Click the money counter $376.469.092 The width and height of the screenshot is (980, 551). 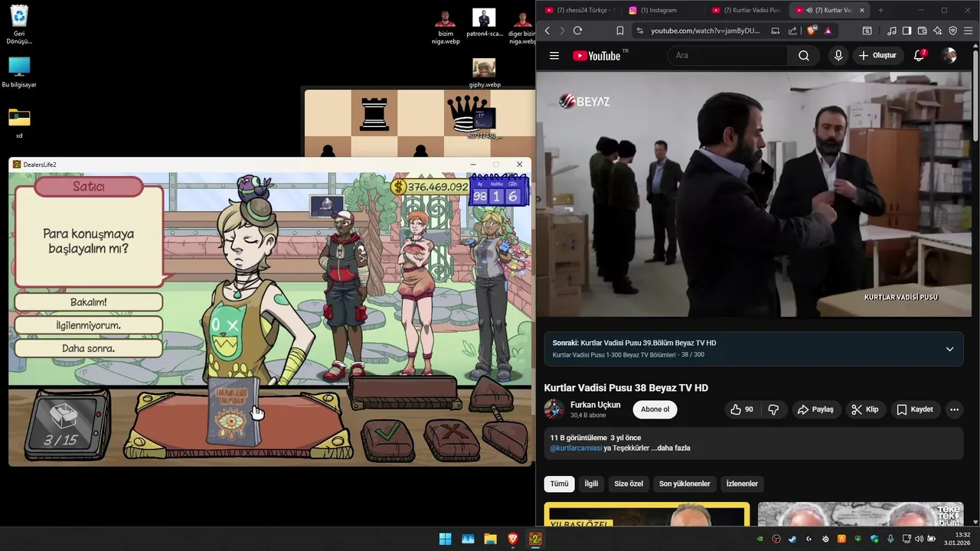click(430, 187)
